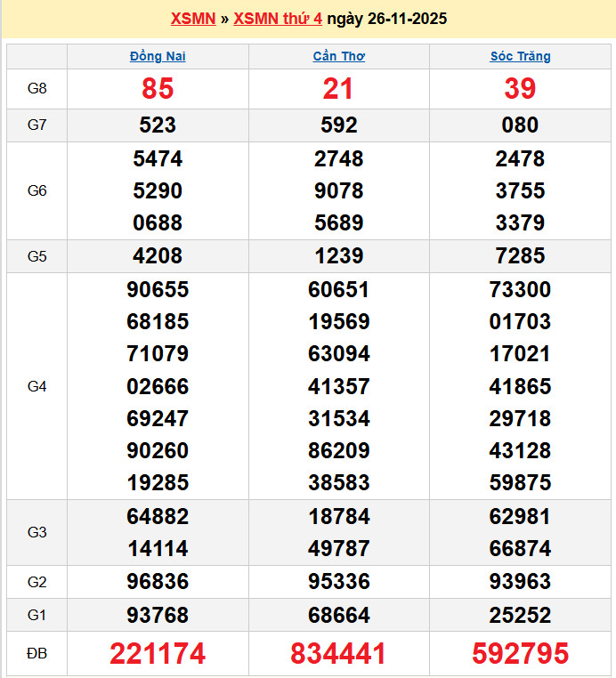Open the Sóc Trăng province link
The height and width of the screenshot is (678, 616).
click(520, 56)
